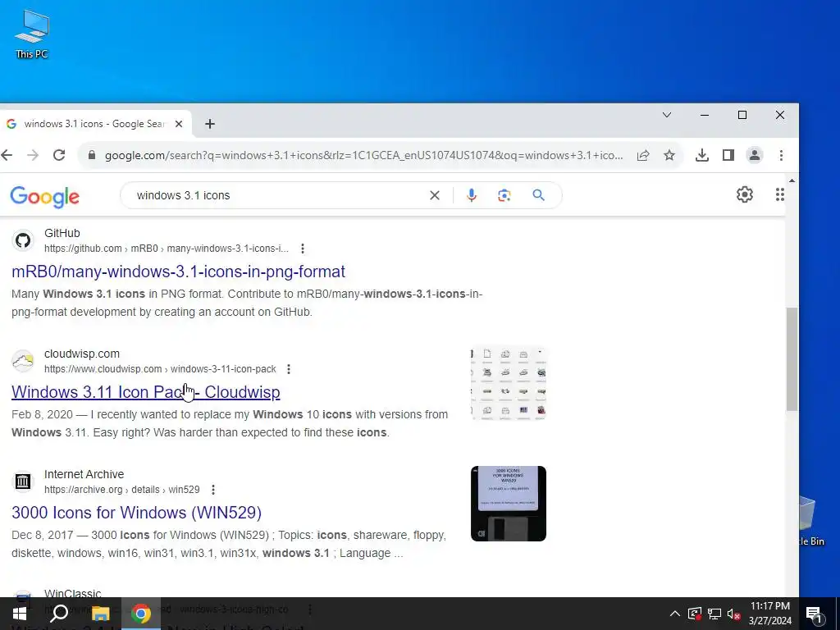Click the Chrome back arrow

[7, 155]
